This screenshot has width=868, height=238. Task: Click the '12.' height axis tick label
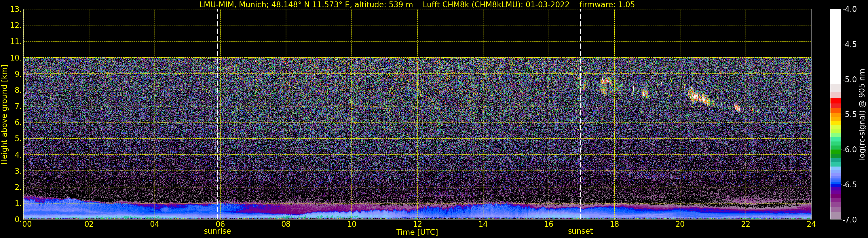click(x=16, y=26)
